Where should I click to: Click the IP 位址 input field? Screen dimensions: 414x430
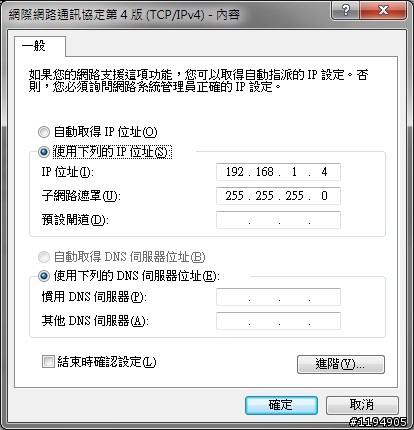coord(278,172)
